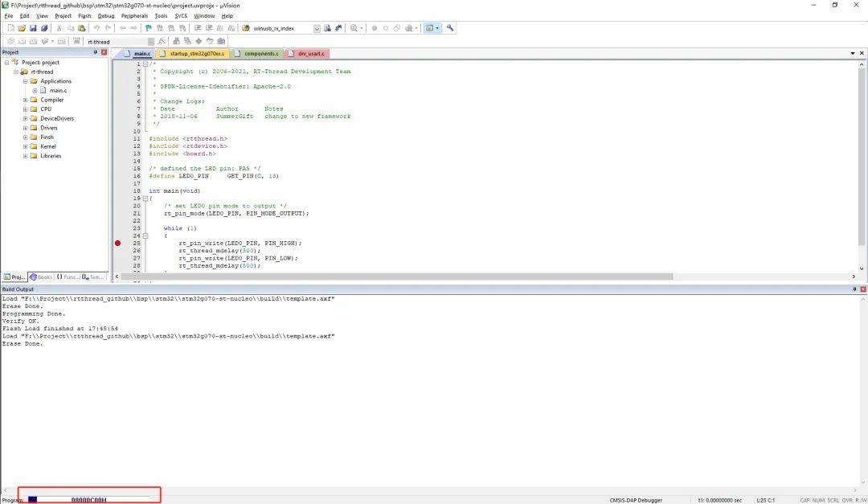Create a new file with the New toolbar icon
Viewport: 868px width, 504px height.
click(10, 28)
